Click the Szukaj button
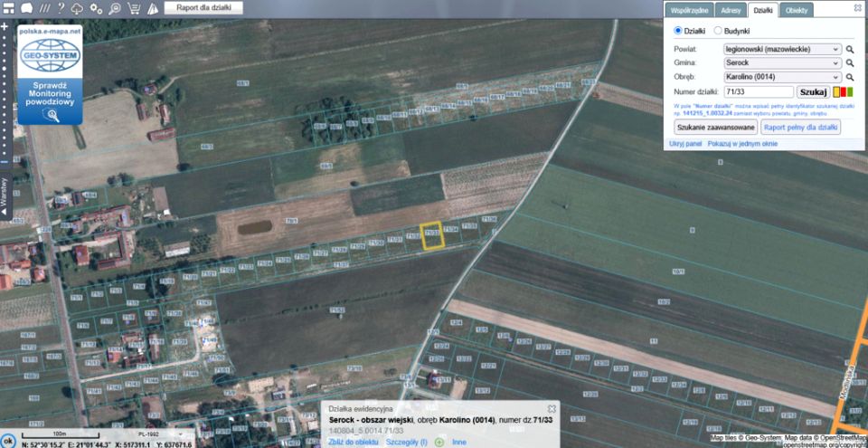Image resolution: width=868 pixels, height=448 pixels. (813, 92)
